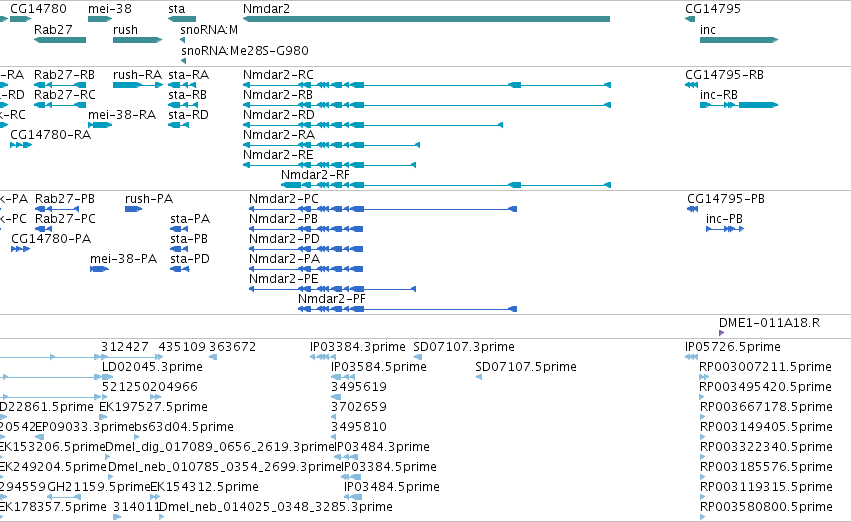Open protein Rab27-PB
Image resolution: width=851 pixels, height=522 pixels.
pyautogui.click(x=65, y=199)
